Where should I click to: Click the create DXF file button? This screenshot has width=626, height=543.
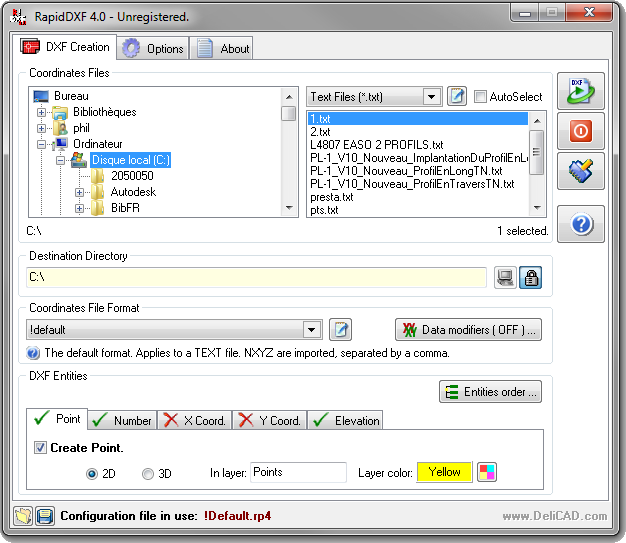coord(580,91)
